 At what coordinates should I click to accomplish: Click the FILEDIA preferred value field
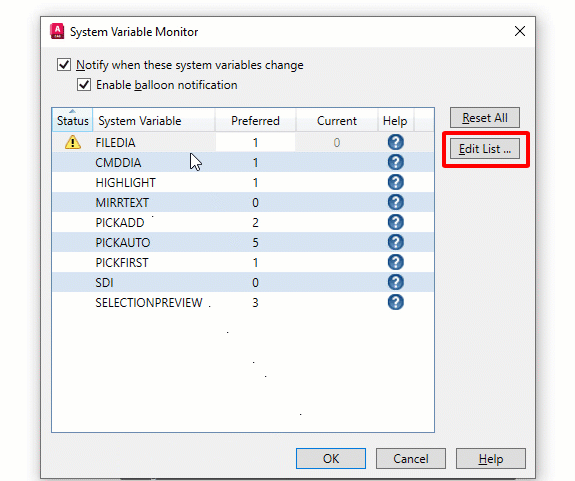click(255, 142)
